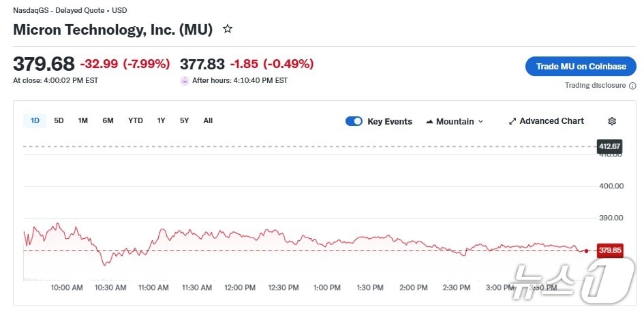This screenshot has width=644, height=313.
Task: Click the Trading disclosure info icon
Action: (x=632, y=86)
